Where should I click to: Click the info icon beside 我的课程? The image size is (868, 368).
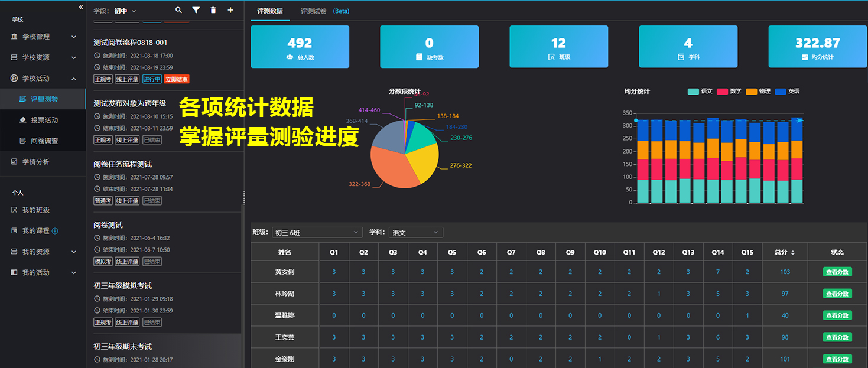55,231
